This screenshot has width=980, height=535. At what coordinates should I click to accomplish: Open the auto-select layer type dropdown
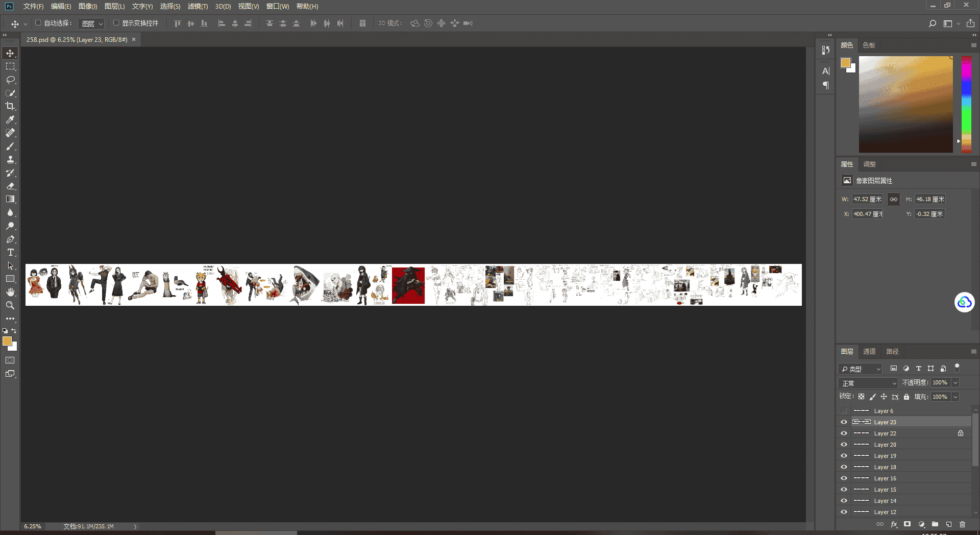(x=92, y=23)
